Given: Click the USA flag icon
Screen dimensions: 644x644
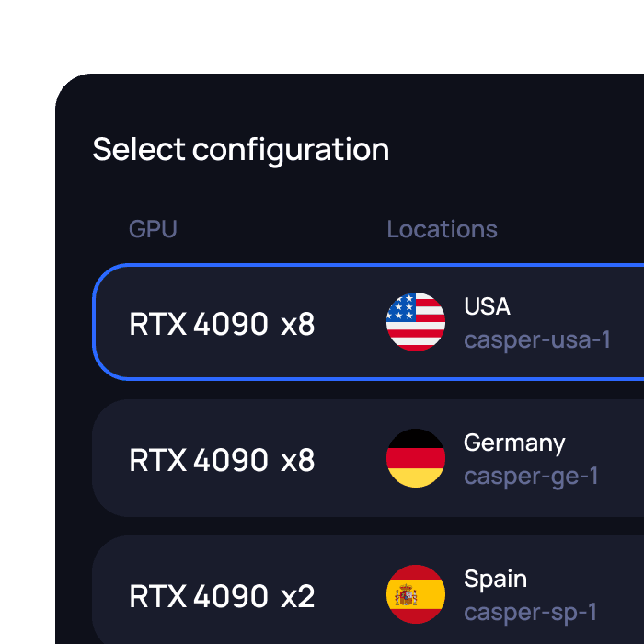Looking at the screenshot, I should click(x=416, y=322).
